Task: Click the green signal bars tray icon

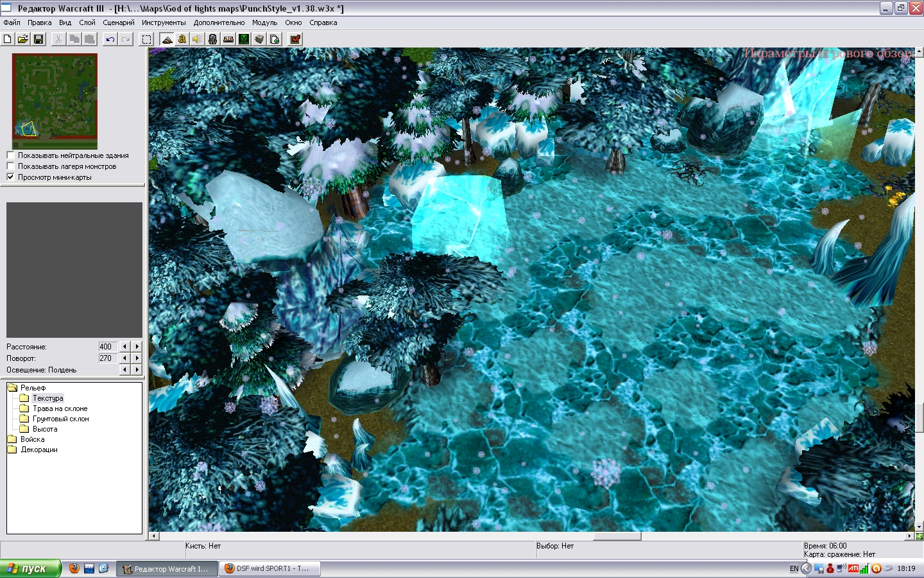Action: tap(864, 568)
